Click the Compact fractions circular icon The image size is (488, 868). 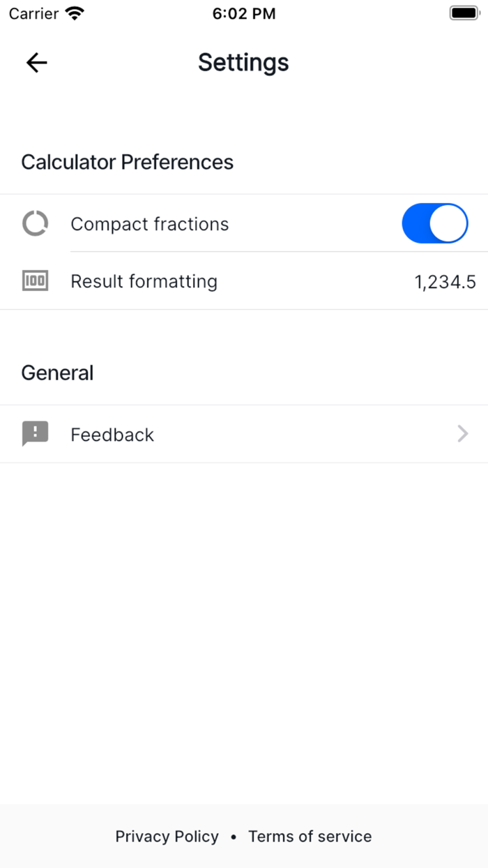coord(35,223)
